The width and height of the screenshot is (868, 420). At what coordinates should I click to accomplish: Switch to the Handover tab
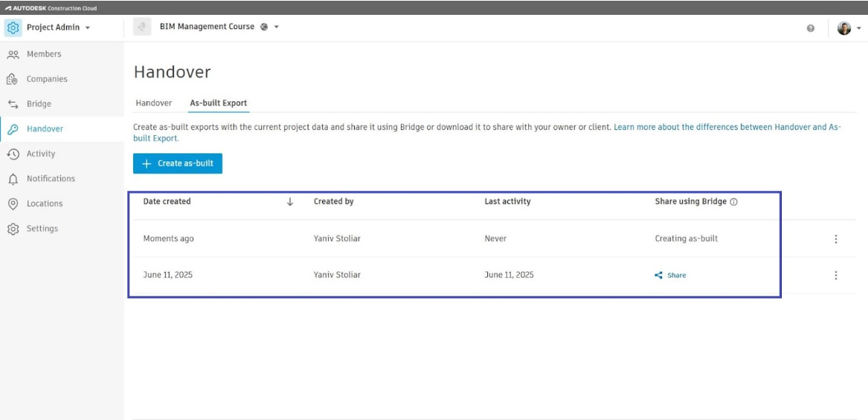click(153, 103)
